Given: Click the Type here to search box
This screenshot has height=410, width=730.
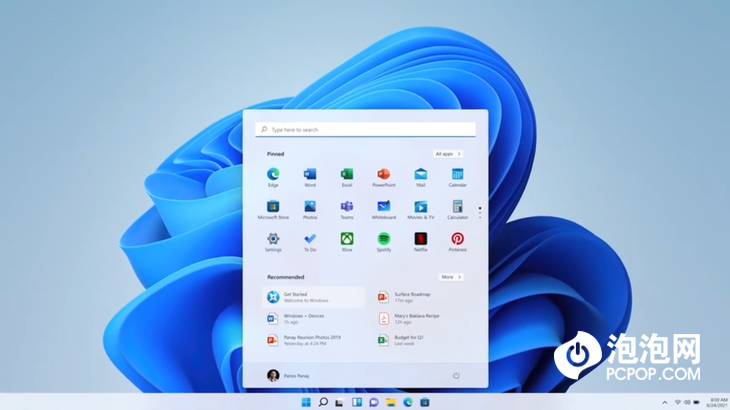Looking at the screenshot, I should point(365,130).
